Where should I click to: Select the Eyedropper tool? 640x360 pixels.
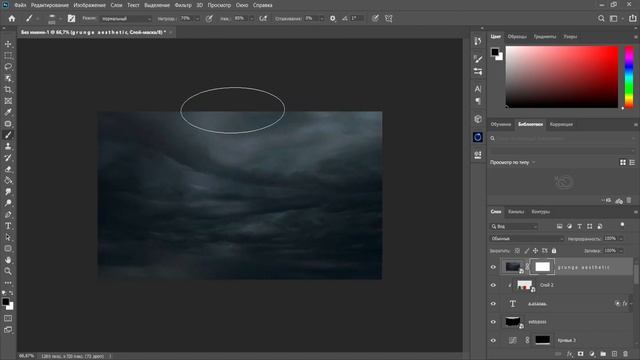click(x=8, y=112)
